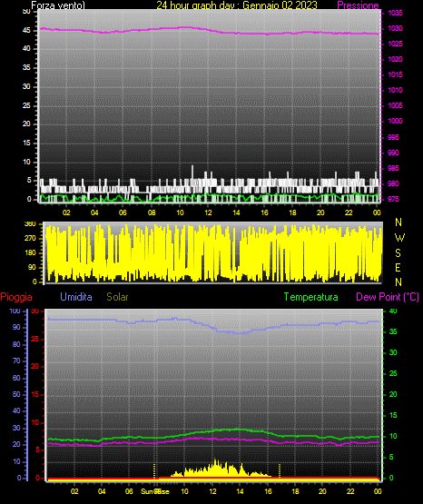Click the 40 temperature axis value
Viewport: 423px width, 504px height.
(393, 311)
